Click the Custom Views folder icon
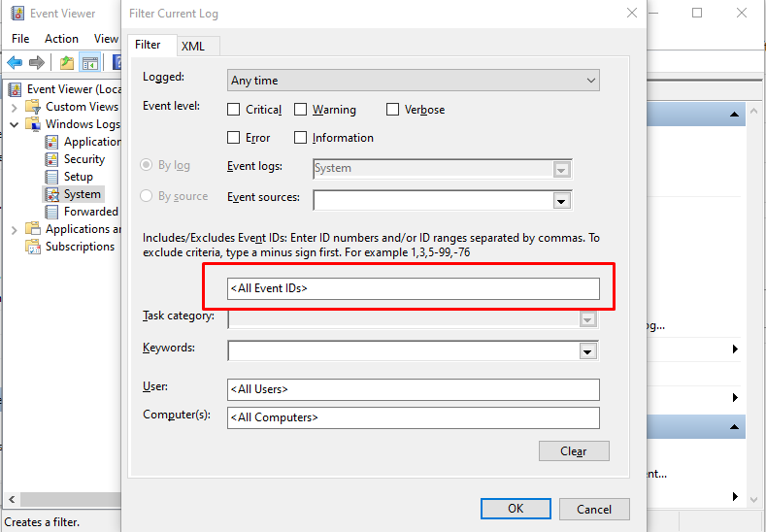This screenshot has width=766, height=532. coord(34,107)
